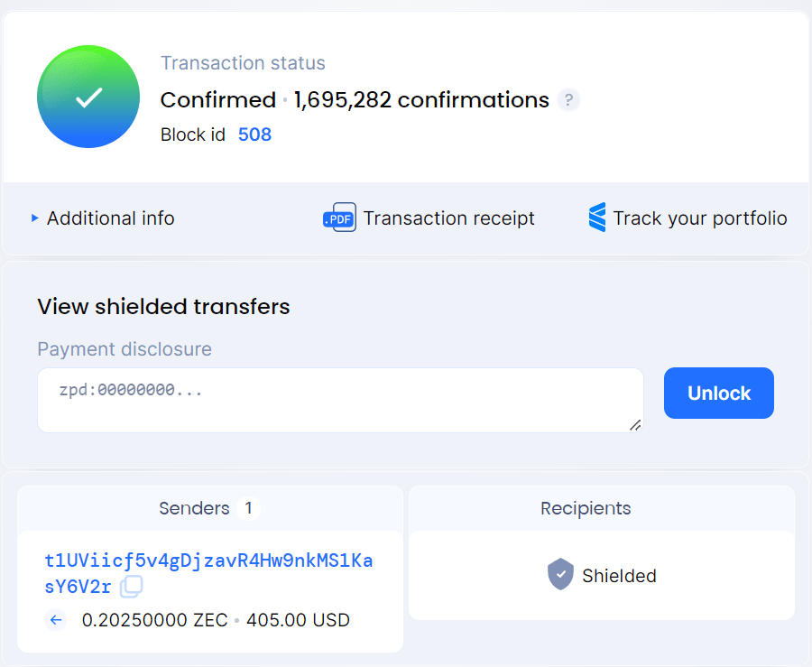Click the left arrow icon beside ZEC amount
The image size is (812, 667).
click(56, 620)
